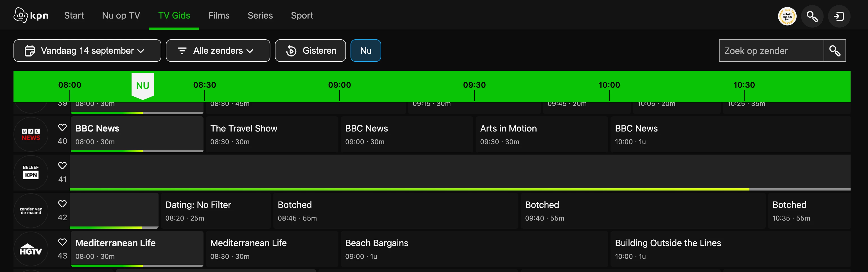Click the website award badge icon

point(787,16)
